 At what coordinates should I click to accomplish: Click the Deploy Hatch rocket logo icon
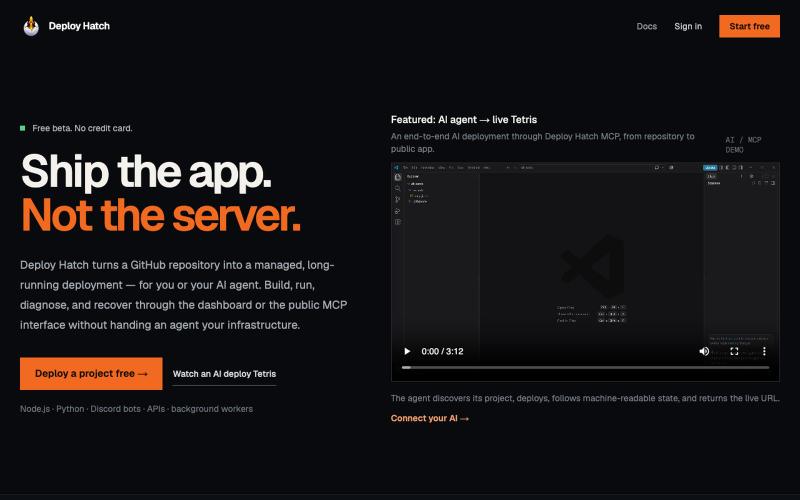point(31,26)
